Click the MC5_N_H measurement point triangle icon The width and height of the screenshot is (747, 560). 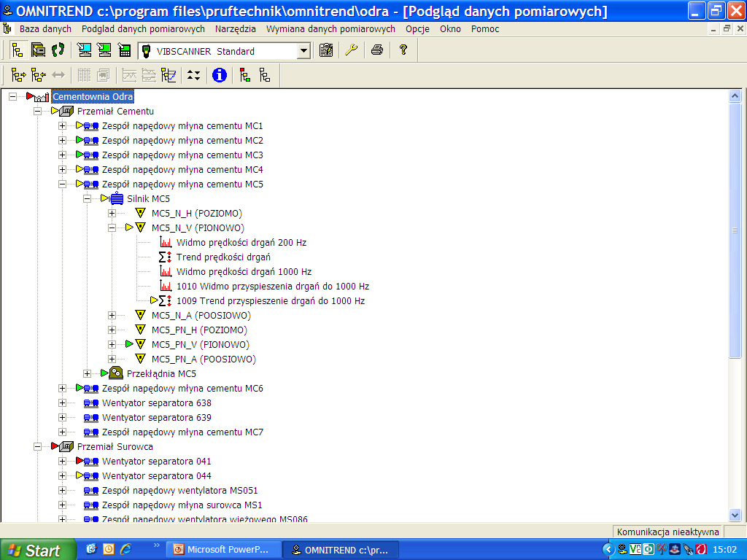pos(140,213)
